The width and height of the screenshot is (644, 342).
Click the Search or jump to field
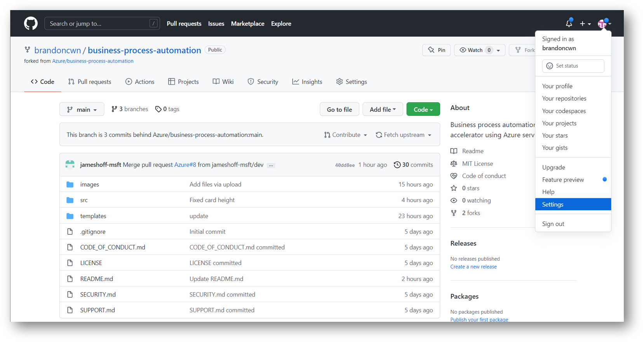(102, 23)
